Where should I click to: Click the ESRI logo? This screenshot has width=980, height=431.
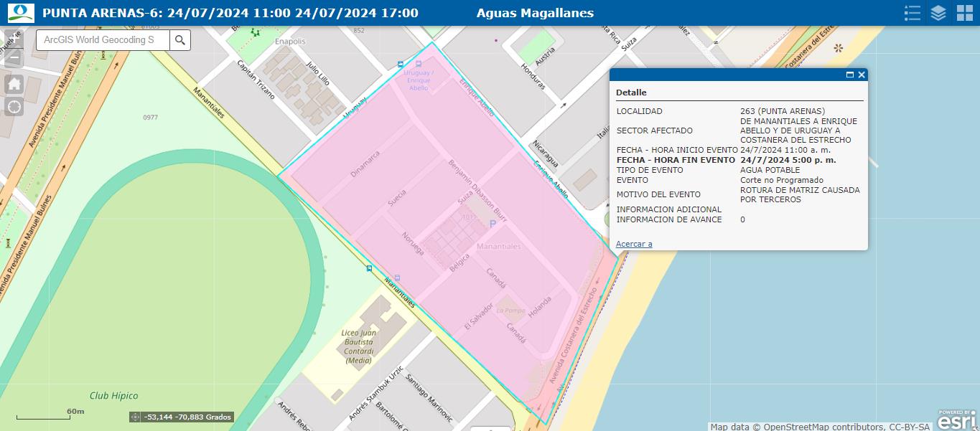pyautogui.click(x=958, y=420)
